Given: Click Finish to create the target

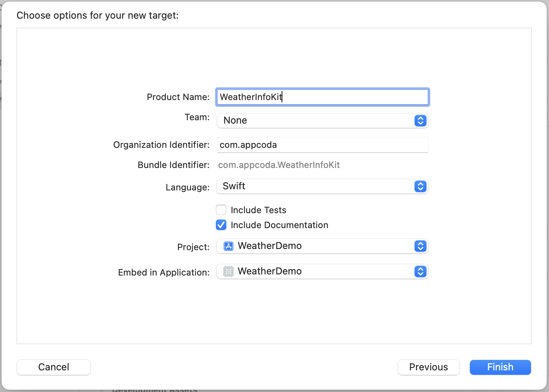Looking at the screenshot, I should click(500, 367).
